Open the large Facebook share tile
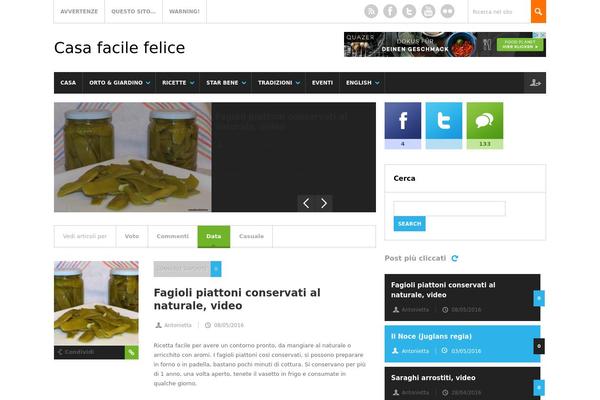Viewport: 600px width, 400px height. [403, 125]
